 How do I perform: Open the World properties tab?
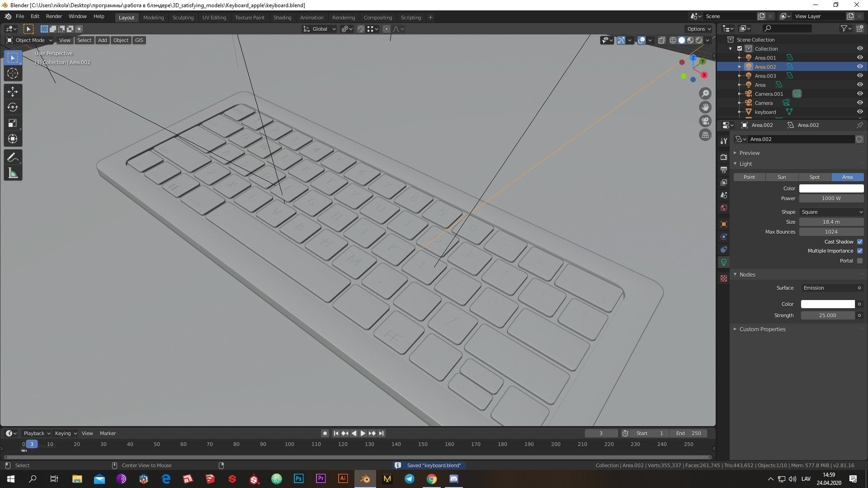click(x=724, y=208)
